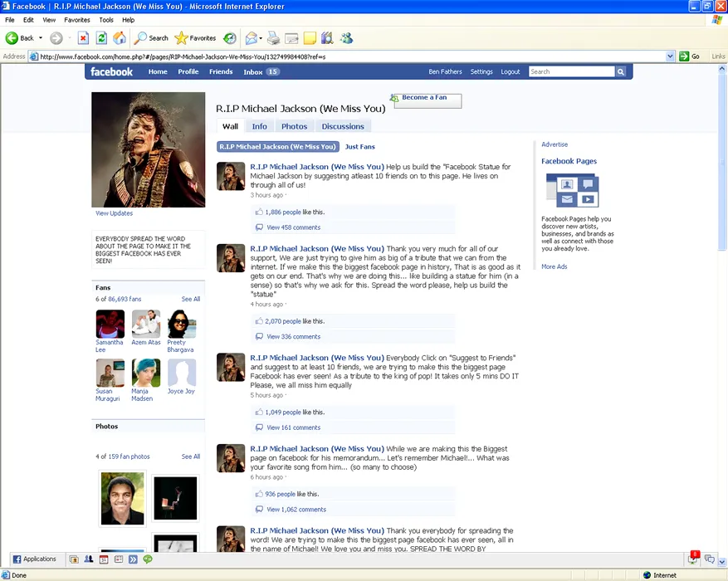
Task: Click the Facebook Pages heading link
Action: point(569,161)
